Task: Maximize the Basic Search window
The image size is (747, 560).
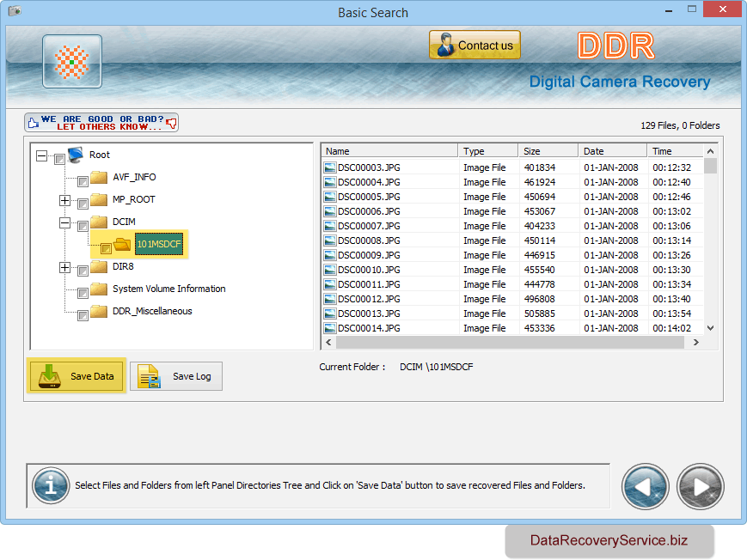Action: (692, 9)
